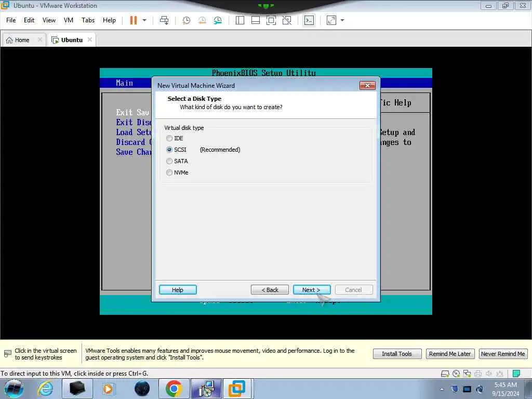Click the Take Snapshot clock icon
The image size is (532, 399).
pyautogui.click(x=187, y=20)
